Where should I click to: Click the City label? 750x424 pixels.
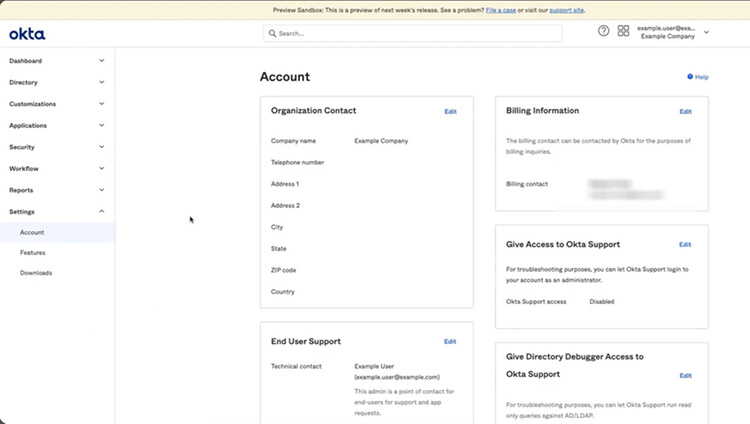pyautogui.click(x=276, y=227)
